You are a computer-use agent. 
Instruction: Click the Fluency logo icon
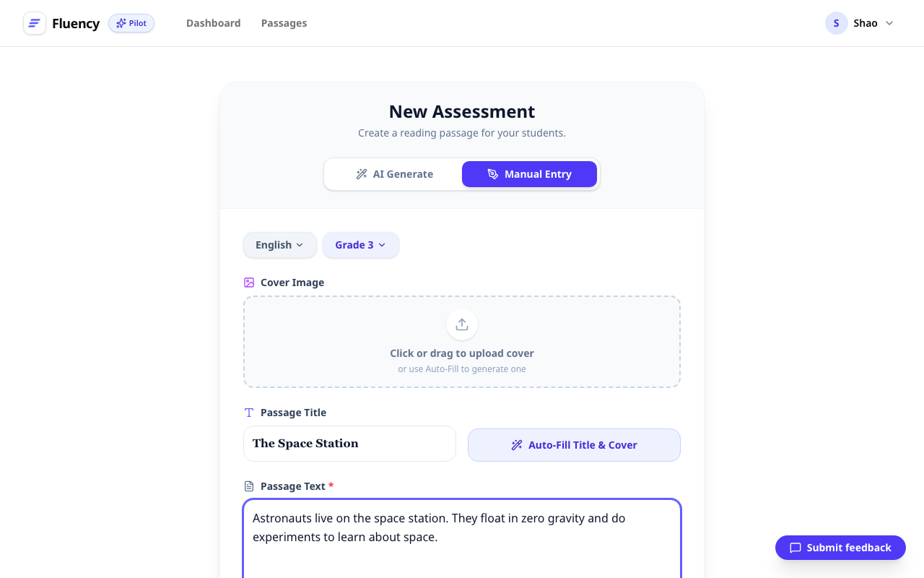(34, 23)
